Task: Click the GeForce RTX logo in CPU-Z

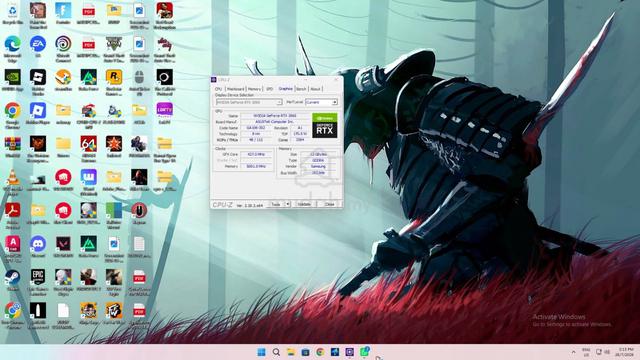Action: [324, 125]
